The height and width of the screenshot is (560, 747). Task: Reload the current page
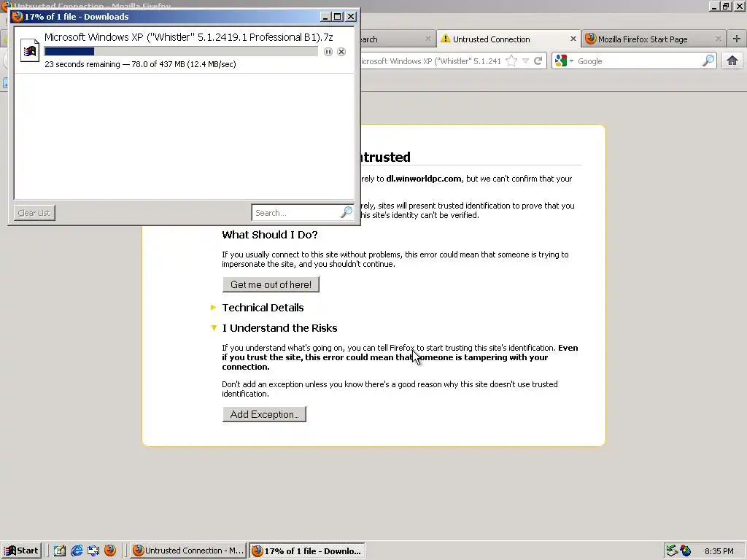pyautogui.click(x=538, y=61)
